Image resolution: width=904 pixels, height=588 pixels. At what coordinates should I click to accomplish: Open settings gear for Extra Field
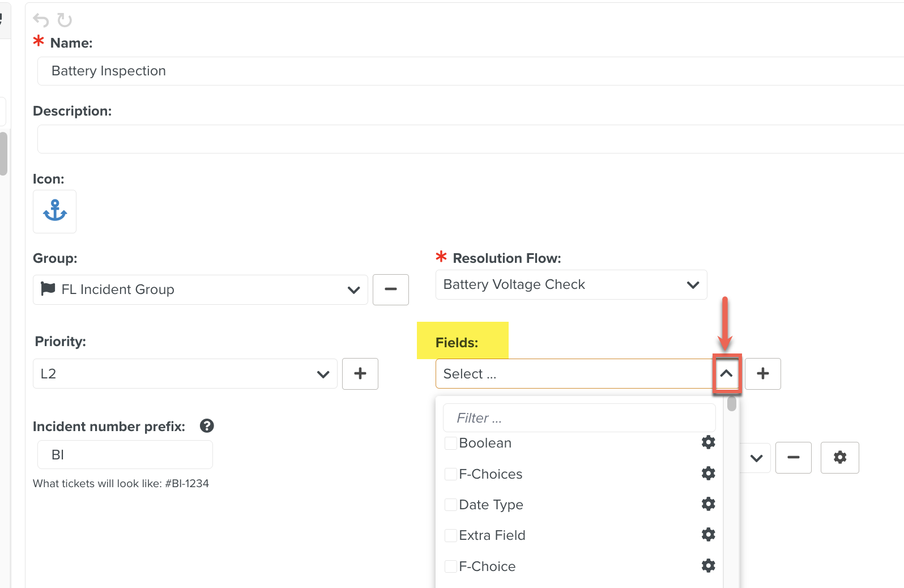click(x=708, y=535)
